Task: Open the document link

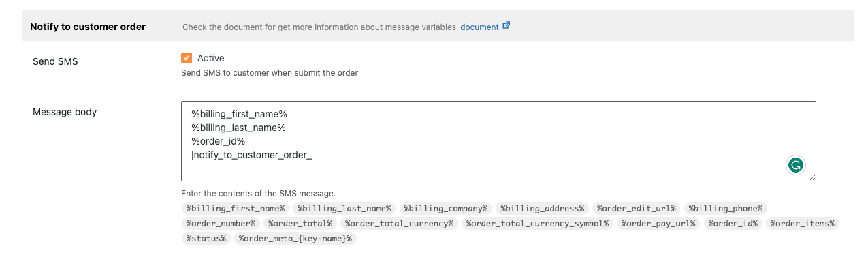Action: pyautogui.click(x=479, y=27)
